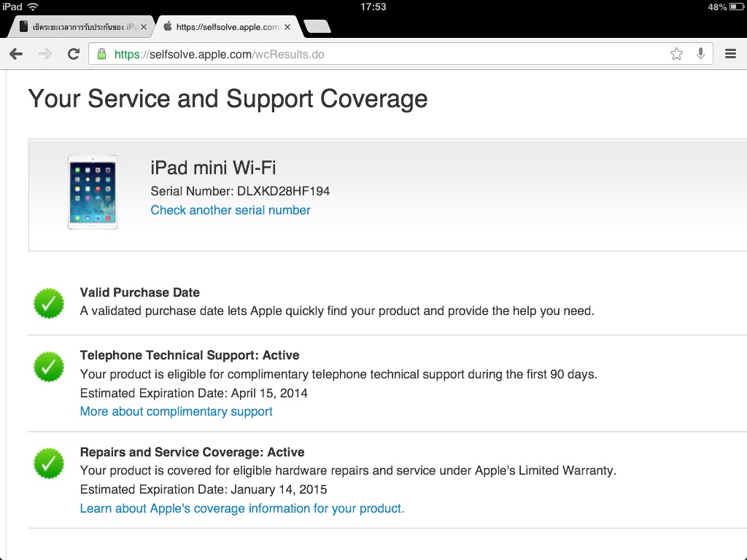Click Estimated Expiration Date: January 14, 2015
The width and height of the screenshot is (747, 560).
pos(204,489)
